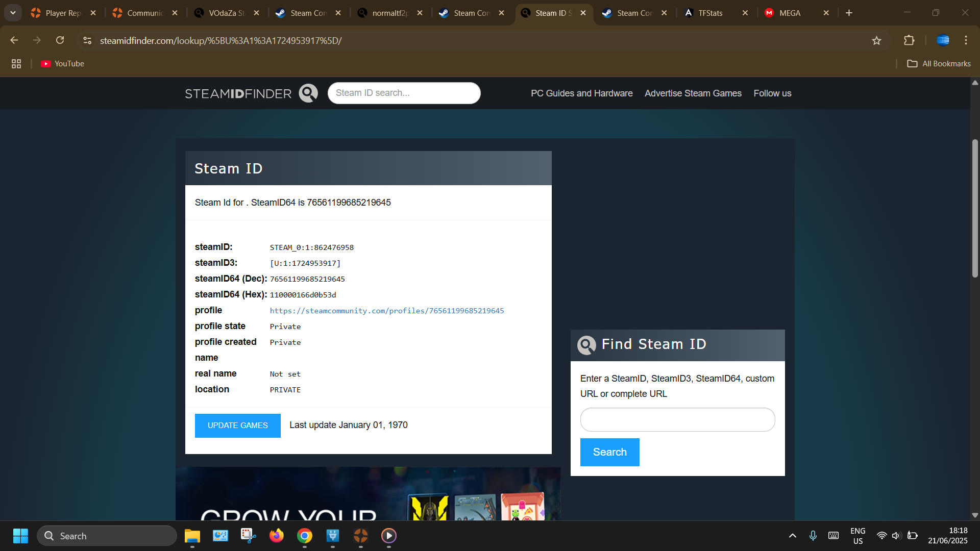The height and width of the screenshot is (551, 980).
Task: Close the TFStats tab
Action: coord(745,13)
